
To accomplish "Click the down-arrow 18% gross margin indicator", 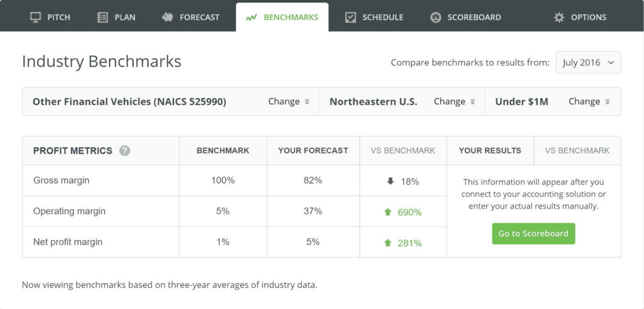I will pyautogui.click(x=402, y=182).
